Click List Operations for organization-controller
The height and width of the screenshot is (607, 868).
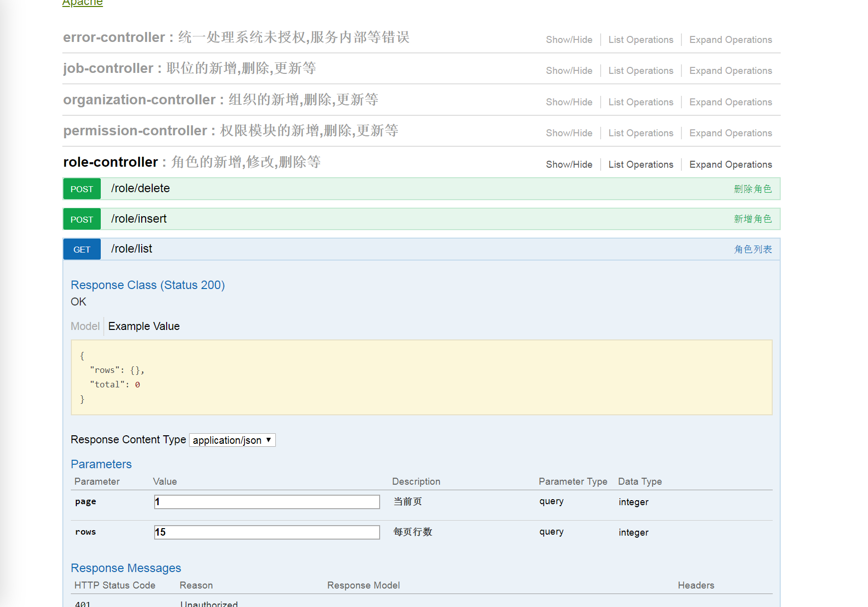[641, 102]
